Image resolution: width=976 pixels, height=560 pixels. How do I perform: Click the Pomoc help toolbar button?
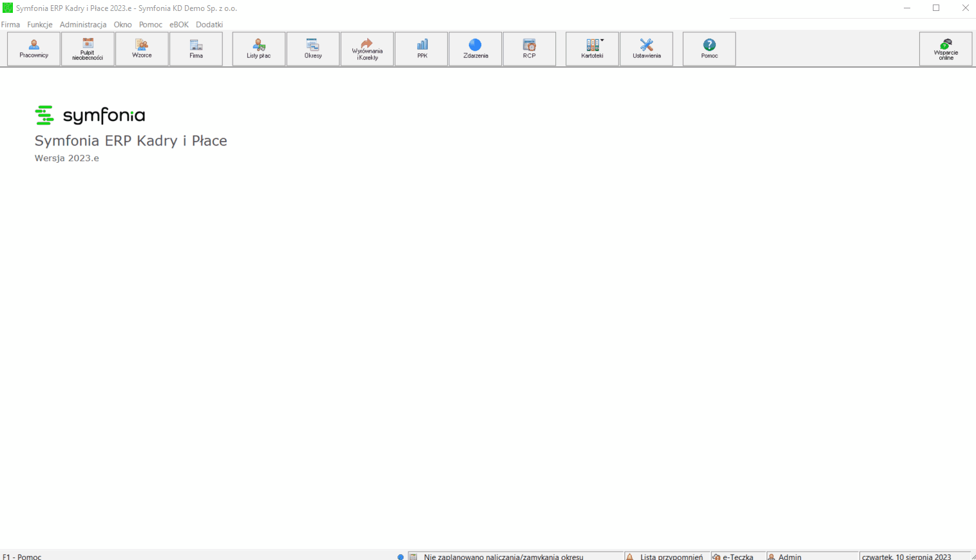(x=709, y=49)
